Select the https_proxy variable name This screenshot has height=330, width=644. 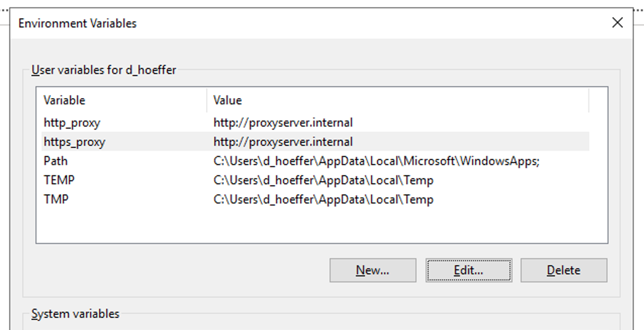coord(74,142)
